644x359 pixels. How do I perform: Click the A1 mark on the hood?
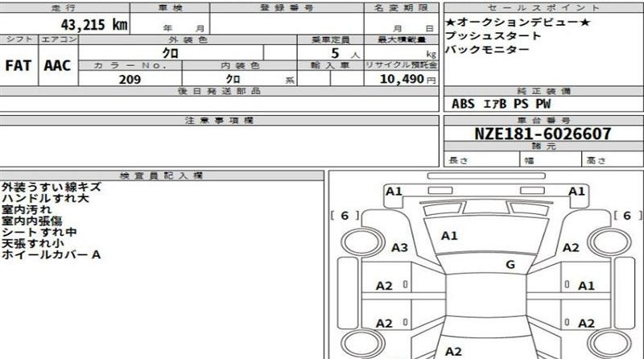click(x=449, y=236)
